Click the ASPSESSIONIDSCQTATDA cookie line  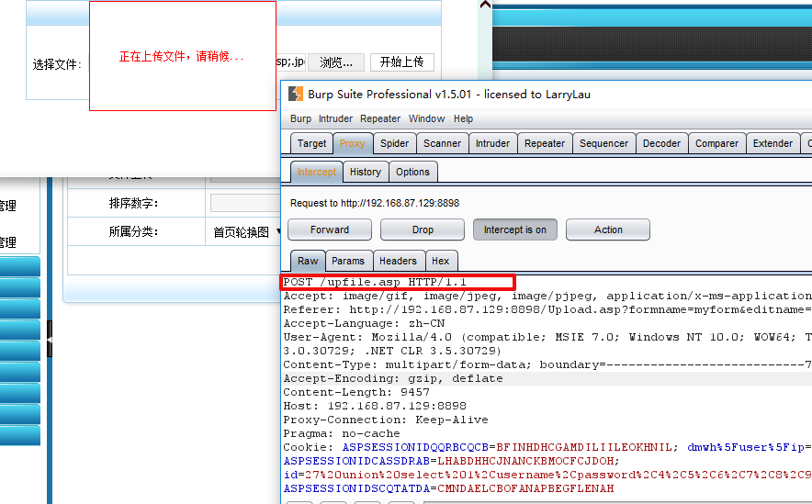pos(448,488)
